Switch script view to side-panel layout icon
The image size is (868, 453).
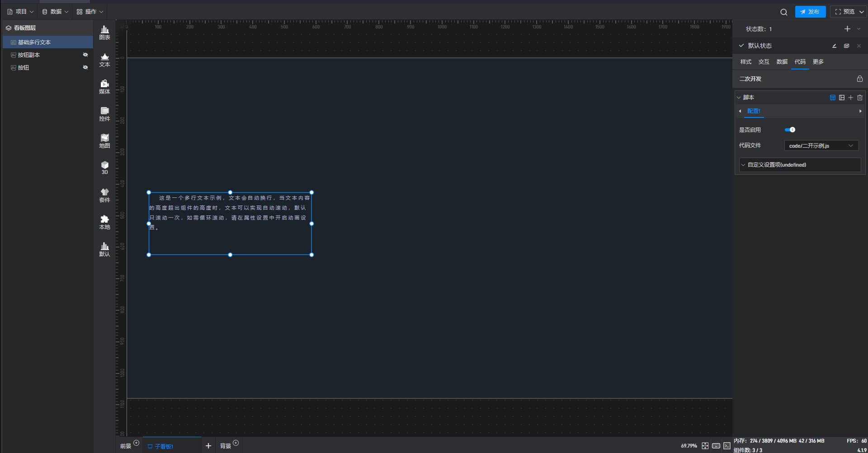pos(842,98)
